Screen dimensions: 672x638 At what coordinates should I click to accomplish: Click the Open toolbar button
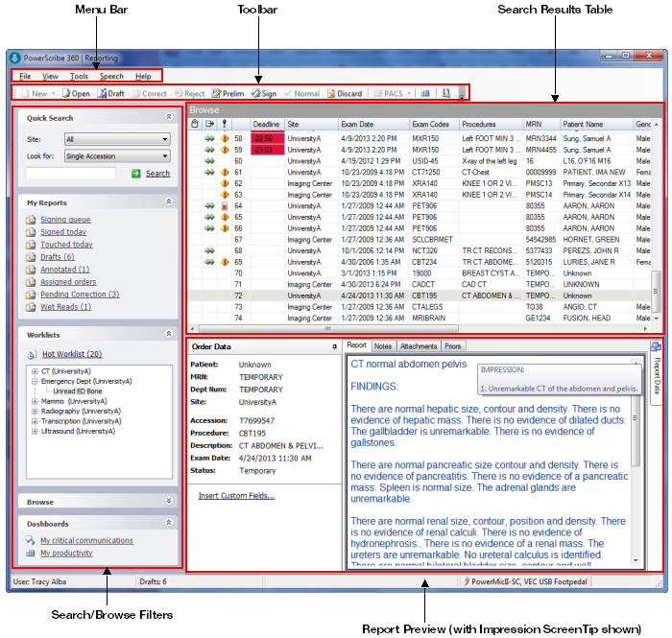[x=76, y=93]
